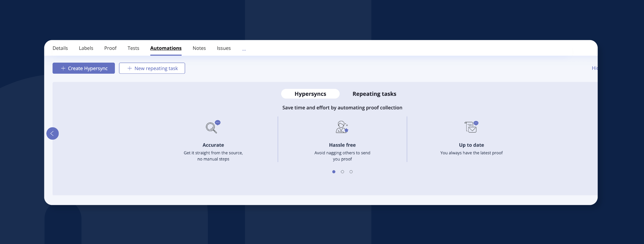Select the second carousel page dot
Image resolution: width=644 pixels, height=244 pixels.
point(342,172)
